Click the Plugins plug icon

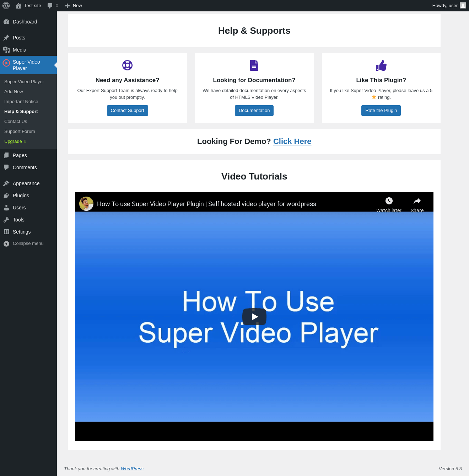pyautogui.click(x=6, y=196)
